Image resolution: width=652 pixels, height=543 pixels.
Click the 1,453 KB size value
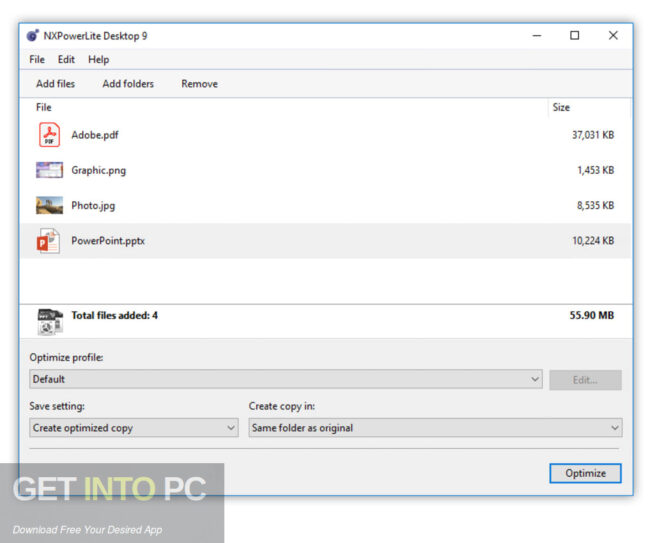click(595, 170)
